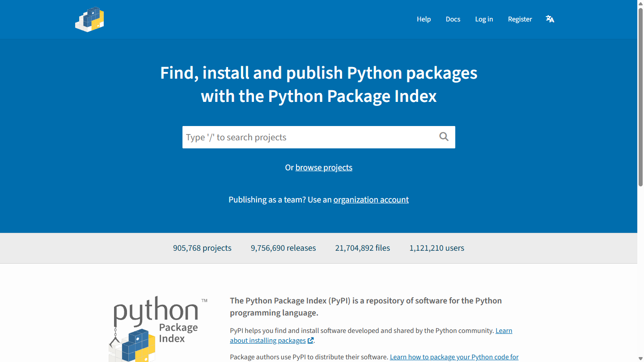The width and height of the screenshot is (644, 362).
Task: Open Learn how to package your Python code link
Action: 454,357
